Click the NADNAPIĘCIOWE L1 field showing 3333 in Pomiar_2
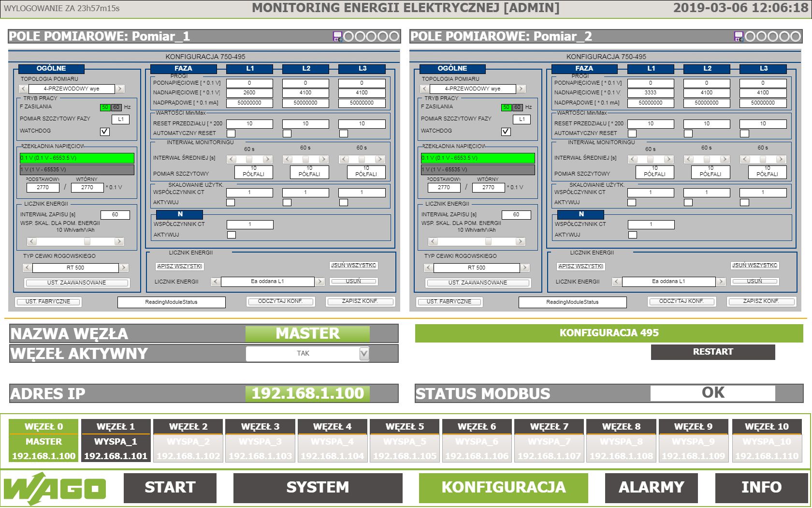The width and height of the screenshot is (812, 508). (652, 92)
